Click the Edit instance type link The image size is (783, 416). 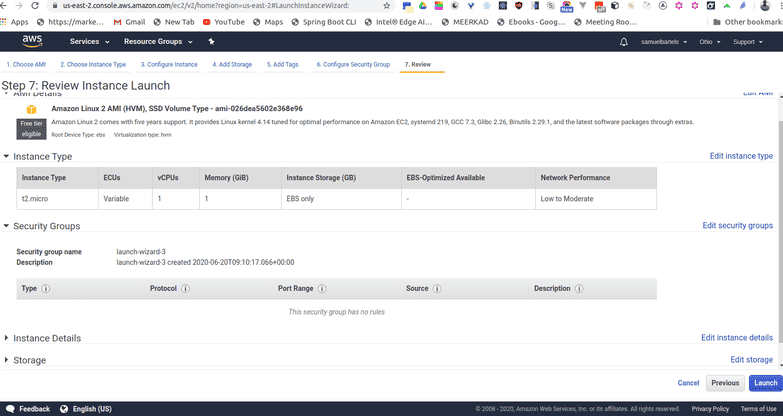pos(741,156)
